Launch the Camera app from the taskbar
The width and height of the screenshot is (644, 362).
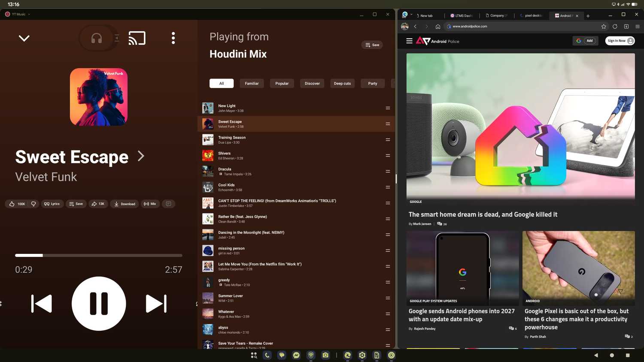tap(325, 355)
